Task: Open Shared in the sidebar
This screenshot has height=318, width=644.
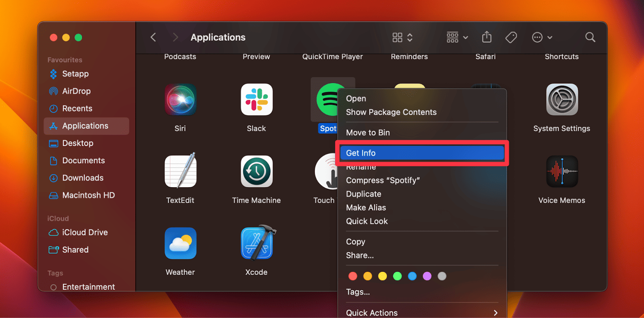Action: [x=86, y=250]
